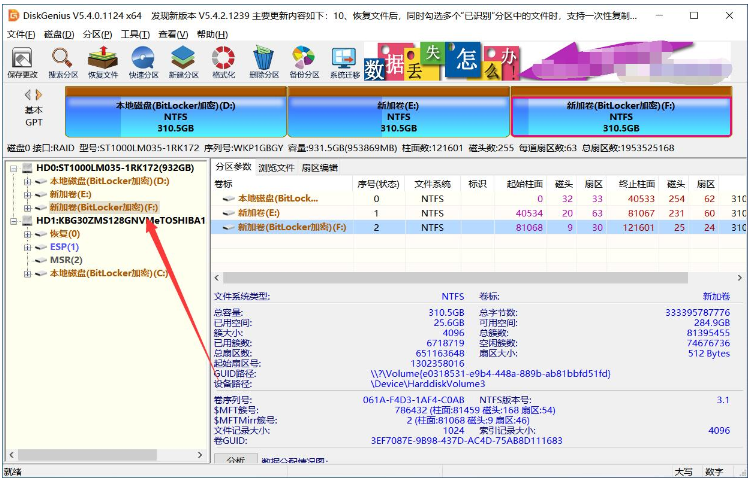
Task: Click the 保存更改 (Save Changes) toolbar icon
Action: point(22,61)
